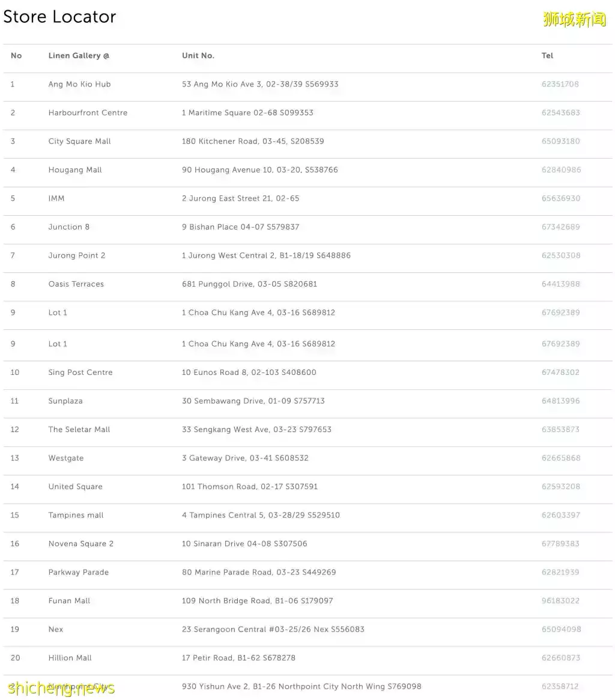Screen dimensions: 615x700
Task: Click the Oasis Terraces phone number 64413988
Action: (560, 284)
